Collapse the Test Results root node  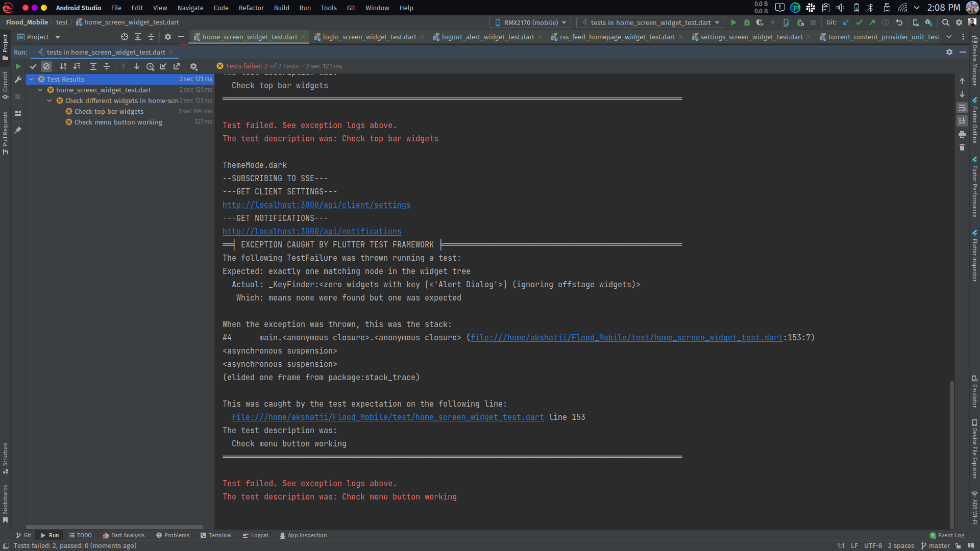31,79
